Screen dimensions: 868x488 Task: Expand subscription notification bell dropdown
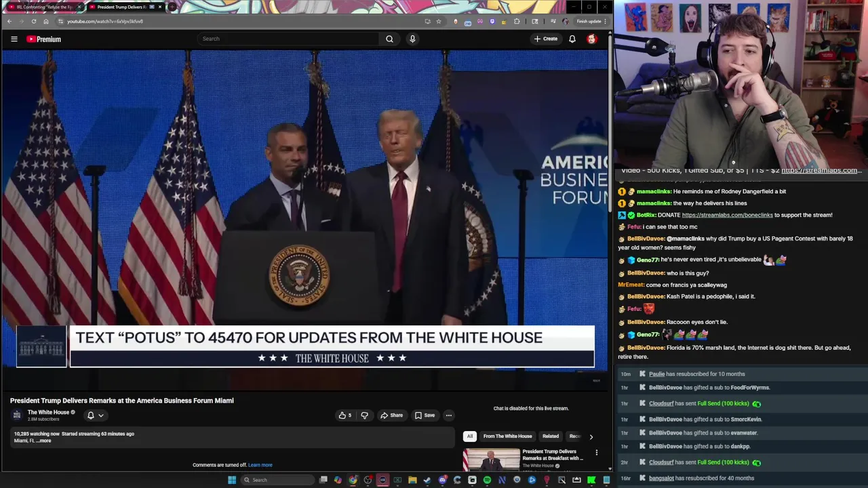[x=95, y=415]
